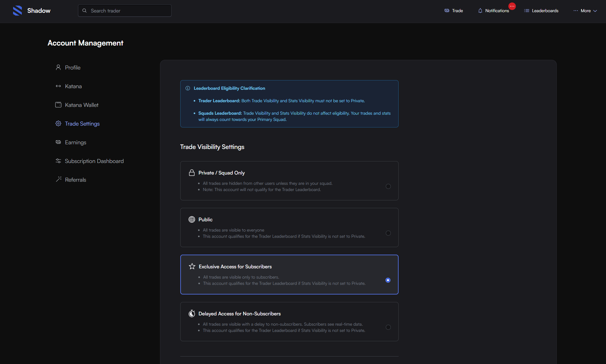606x364 pixels.
Task: Click the chevron next to More
Action: click(x=595, y=11)
